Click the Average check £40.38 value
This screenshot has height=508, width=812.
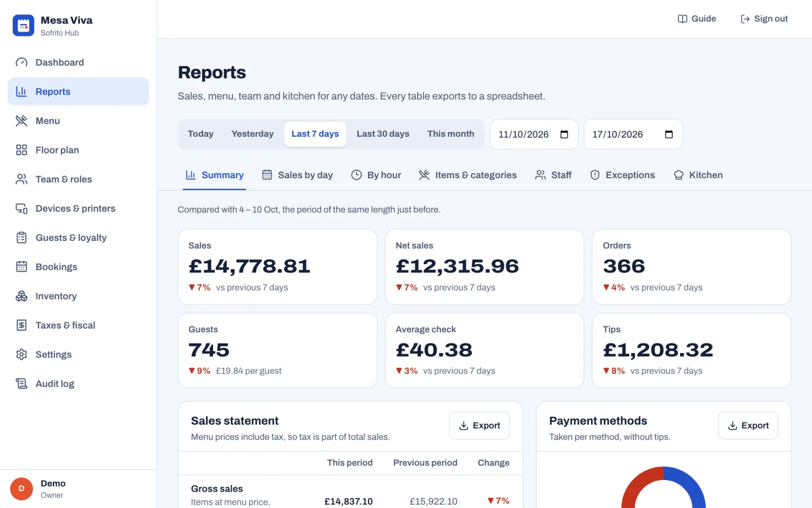click(434, 350)
